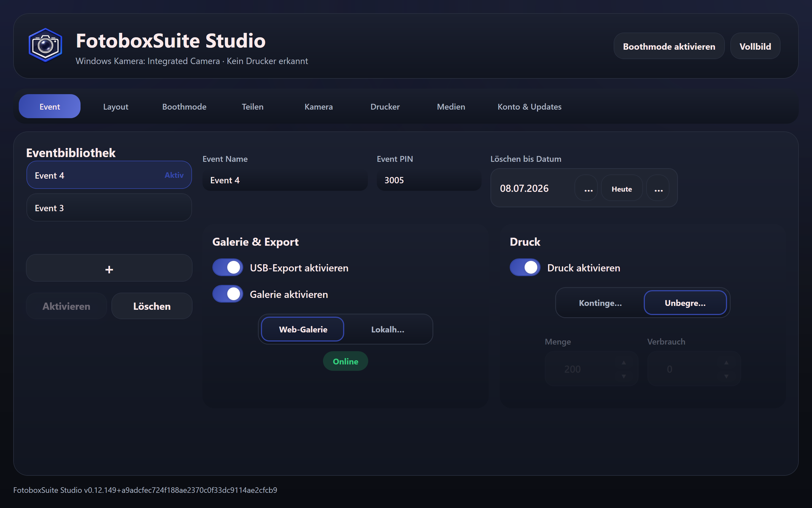Click the Eventbibliothek heading
812x508 pixels.
pos(71,153)
